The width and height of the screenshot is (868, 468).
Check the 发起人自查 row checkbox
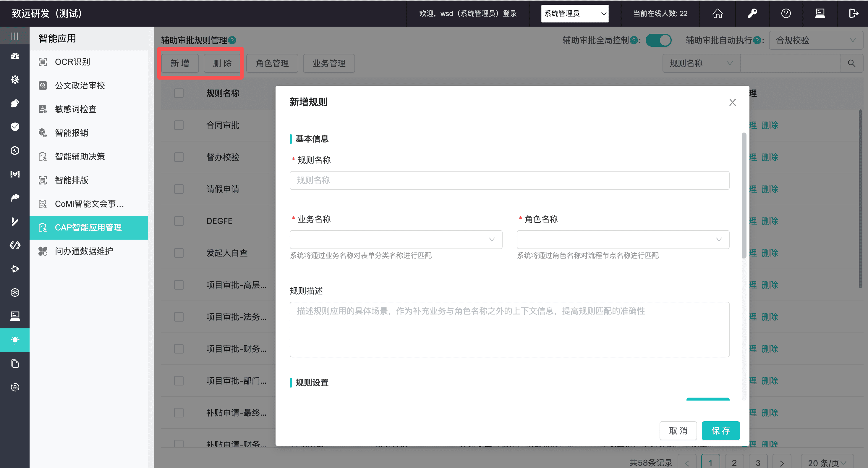coord(179,253)
